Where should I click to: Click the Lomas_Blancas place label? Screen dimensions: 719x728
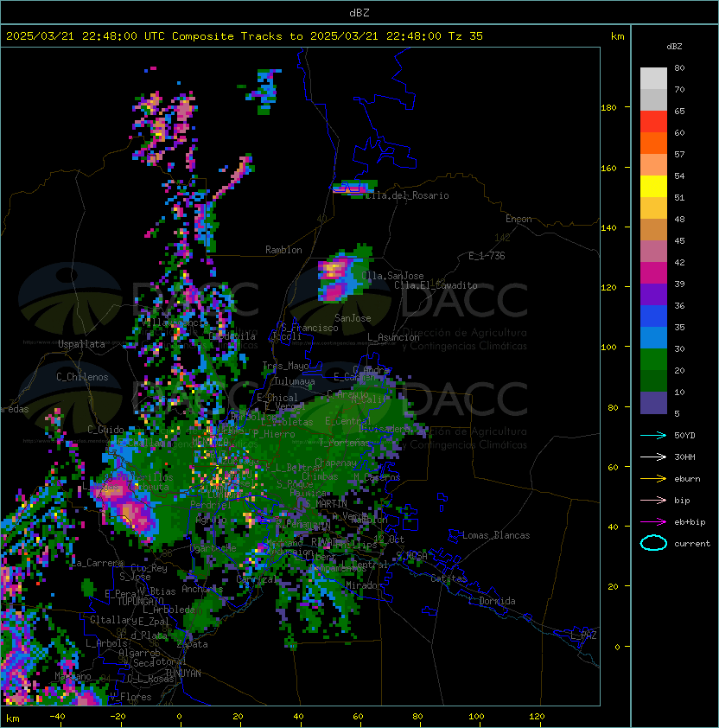point(496,535)
